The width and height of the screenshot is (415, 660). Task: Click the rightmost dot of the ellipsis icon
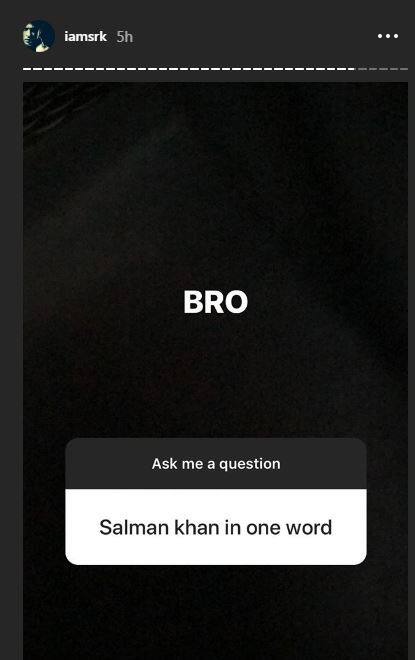pos(396,36)
